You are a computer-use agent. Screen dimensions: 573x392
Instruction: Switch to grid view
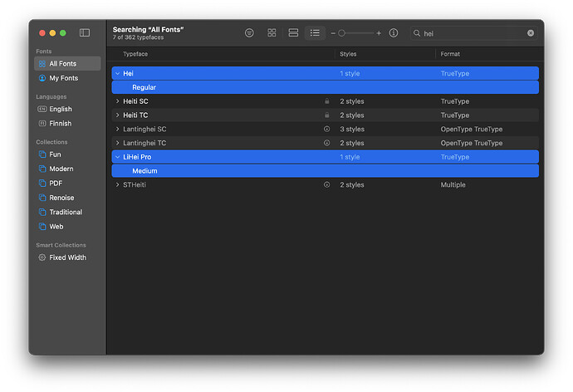pyautogui.click(x=272, y=33)
